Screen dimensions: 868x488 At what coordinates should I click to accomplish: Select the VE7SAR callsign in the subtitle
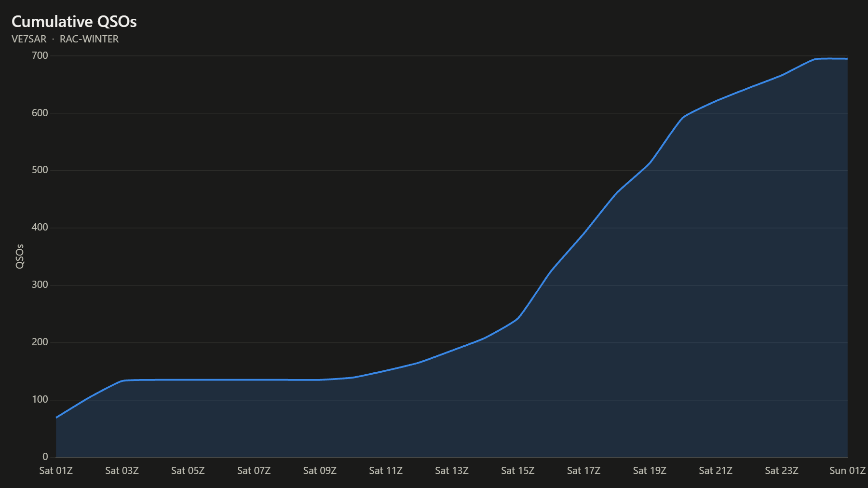[x=29, y=39]
